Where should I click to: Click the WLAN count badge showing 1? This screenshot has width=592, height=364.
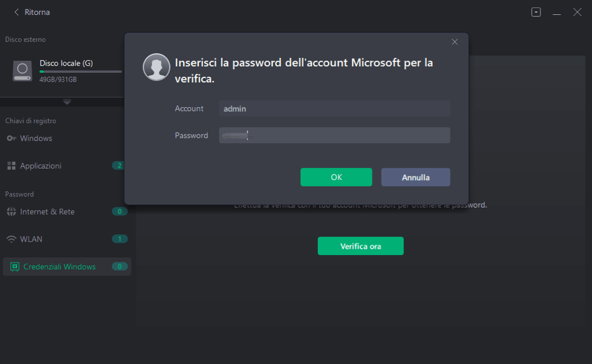(x=120, y=239)
